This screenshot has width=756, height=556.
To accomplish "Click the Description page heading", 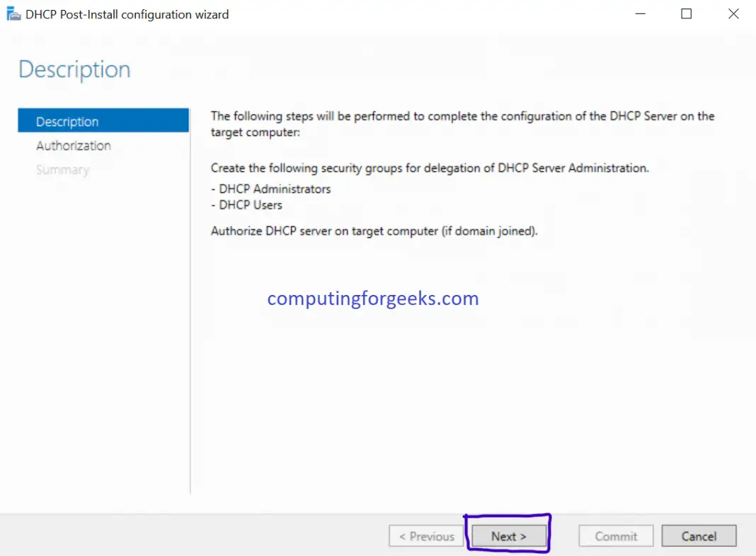I will [74, 69].
